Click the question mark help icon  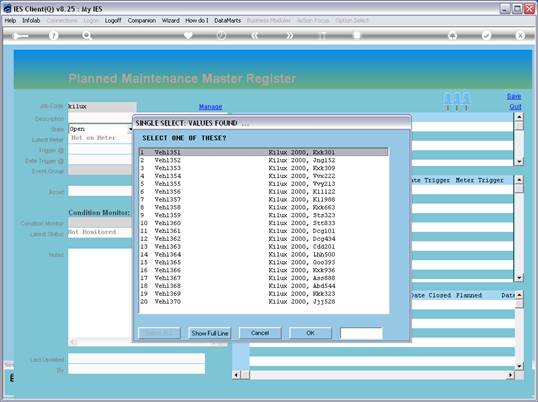(54, 35)
